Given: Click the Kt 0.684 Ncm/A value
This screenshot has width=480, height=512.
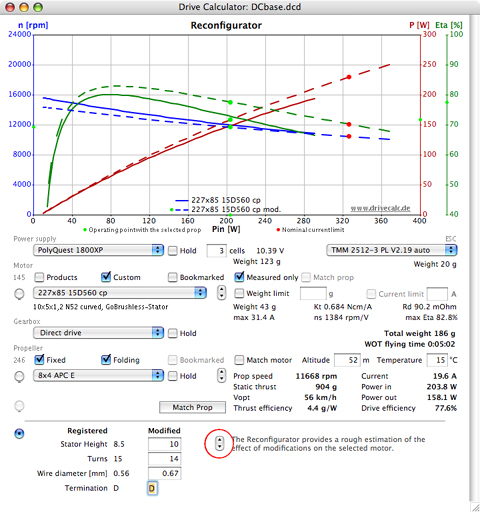Looking at the screenshot, I should click(x=343, y=307).
